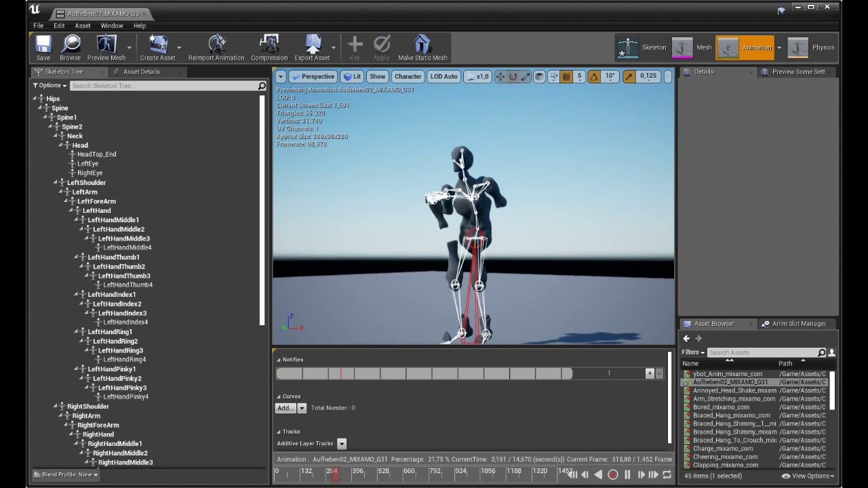This screenshot has width=868, height=488.
Task: Select the rotate transform tool in viewport
Action: click(x=513, y=77)
